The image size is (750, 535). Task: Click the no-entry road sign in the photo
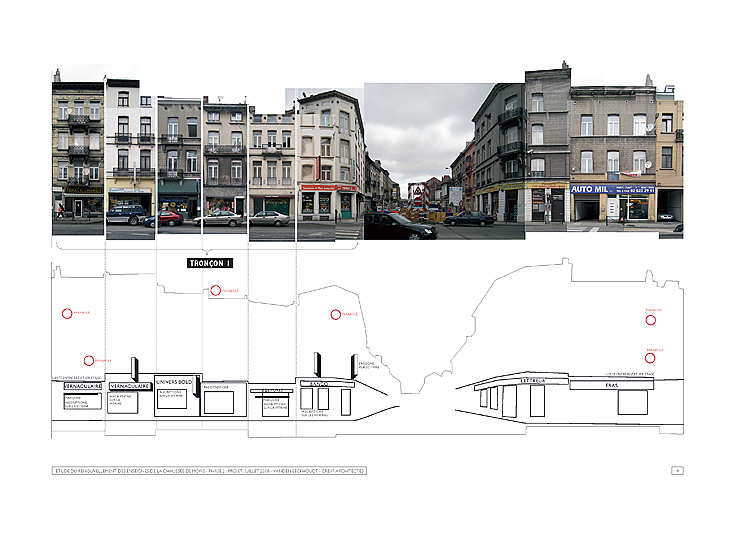[x=418, y=202]
